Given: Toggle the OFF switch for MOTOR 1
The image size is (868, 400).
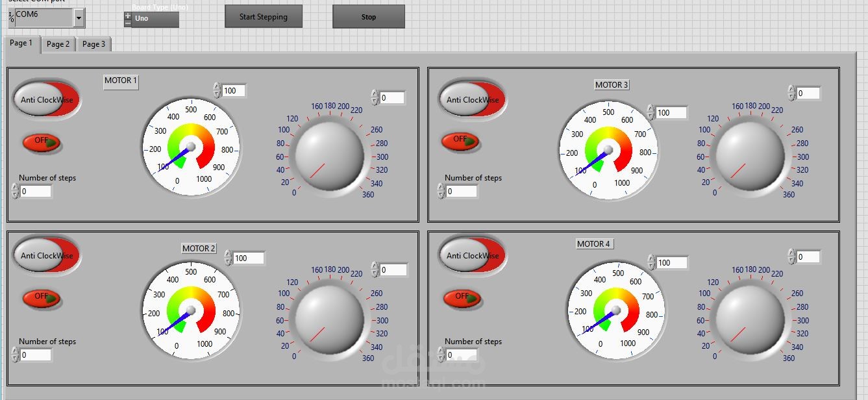Looking at the screenshot, I should [41, 143].
